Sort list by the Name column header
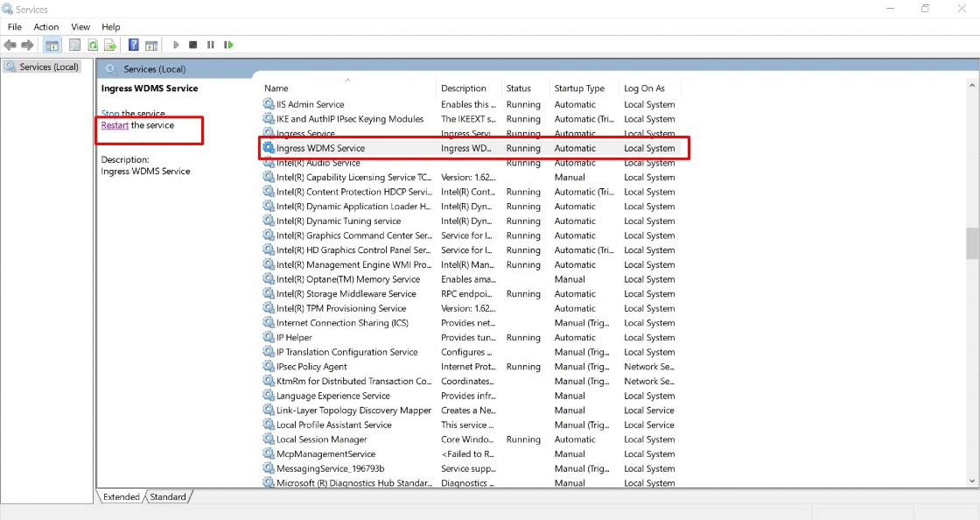Screen dimensions: 980x520 [x=276, y=88]
